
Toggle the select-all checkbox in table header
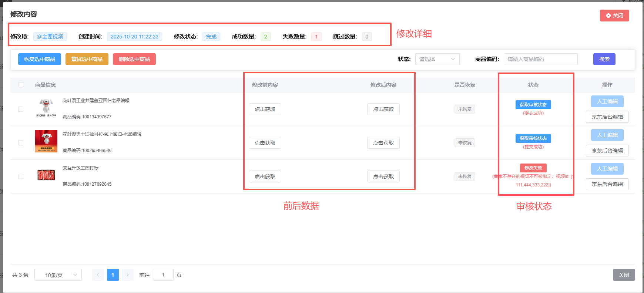pos(21,85)
